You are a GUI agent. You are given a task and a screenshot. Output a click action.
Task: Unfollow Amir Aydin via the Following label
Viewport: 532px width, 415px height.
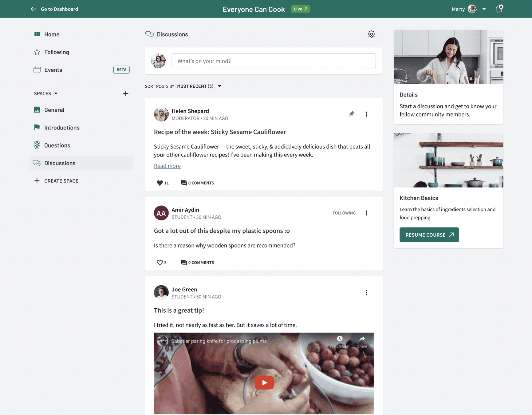[x=344, y=213]
